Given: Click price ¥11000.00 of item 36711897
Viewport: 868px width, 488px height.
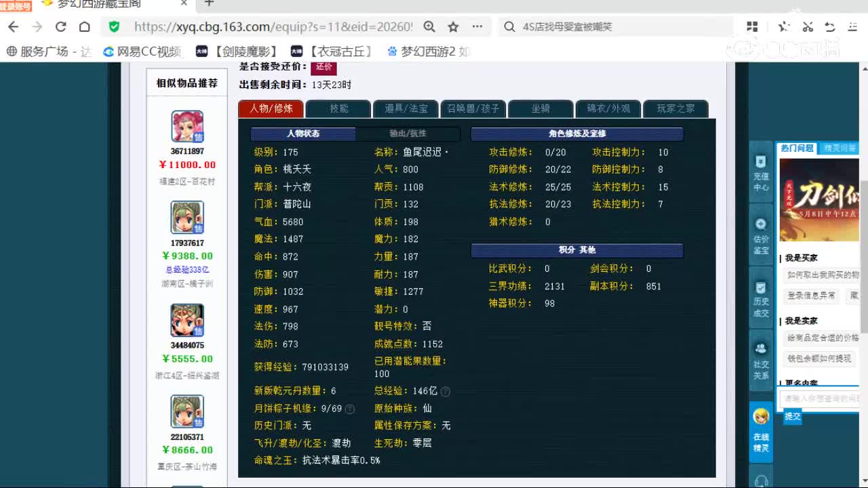Looking at the screenshot, I should (187, 165).
